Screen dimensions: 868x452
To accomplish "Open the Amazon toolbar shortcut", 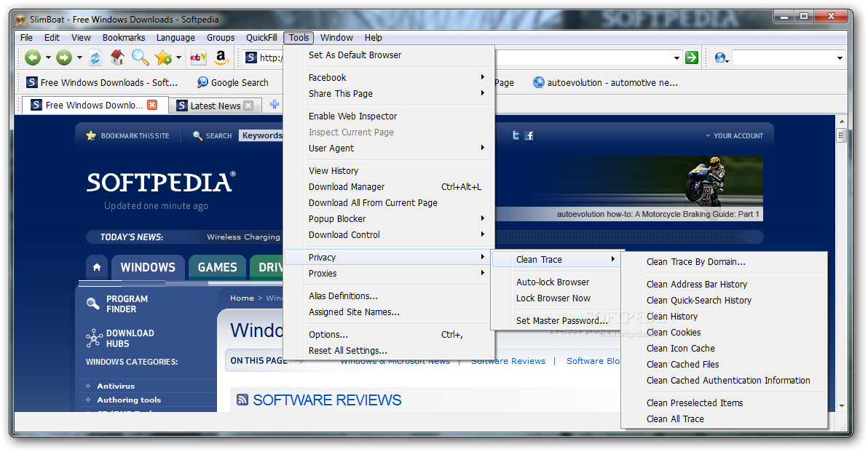I will pyautogui.click(x=221, y=57).
